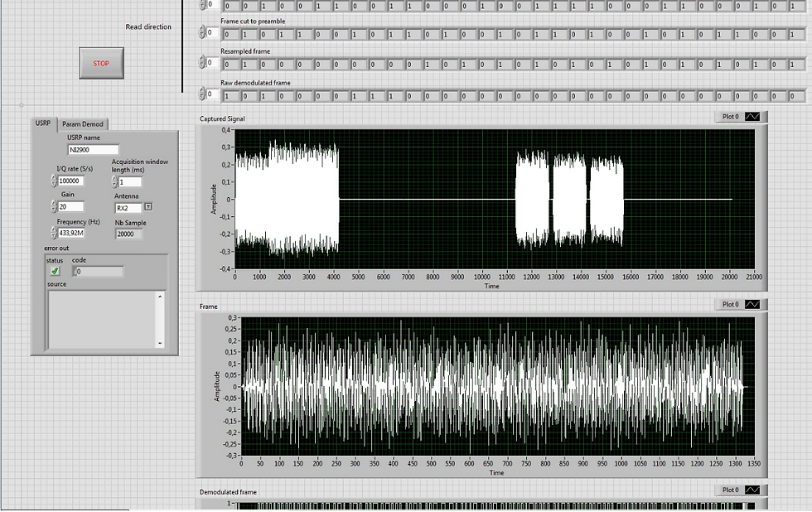The image size is (812, 512).
Task: Click the source box scroll down arrow
Action: point(160,343)
